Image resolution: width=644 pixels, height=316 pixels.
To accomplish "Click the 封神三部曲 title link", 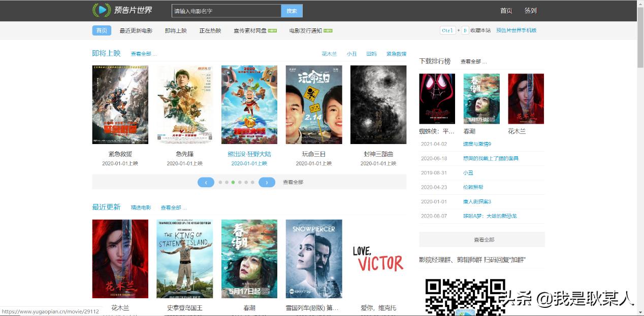I will point(378,154).
